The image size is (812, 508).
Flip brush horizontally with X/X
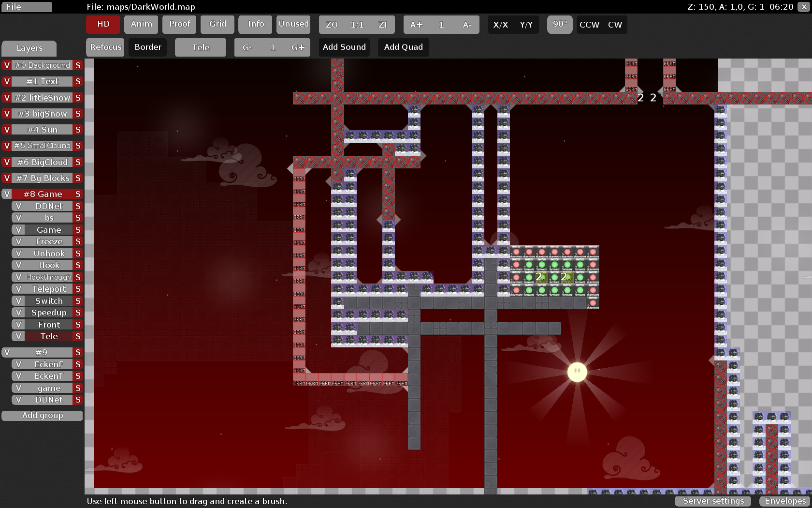click(500, 25)
